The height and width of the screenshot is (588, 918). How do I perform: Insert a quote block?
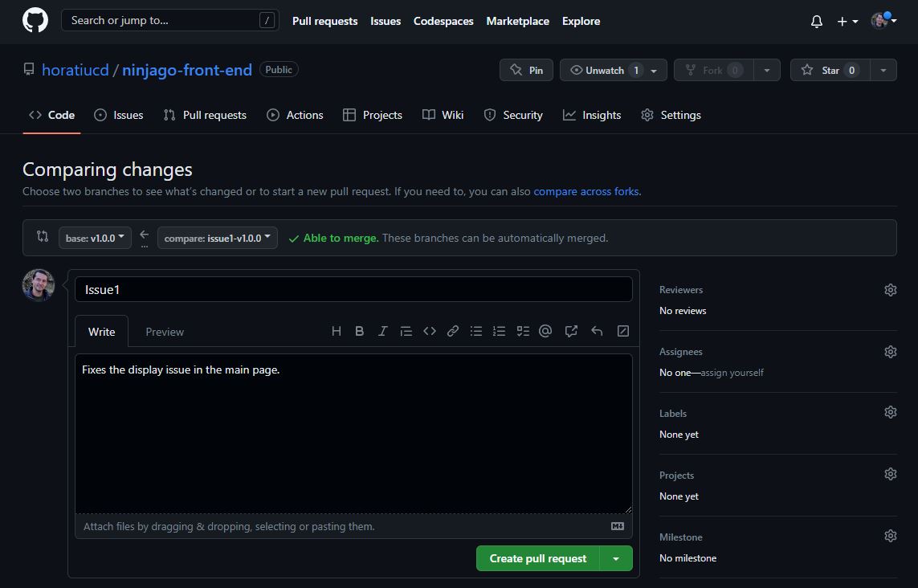point(406,332)
